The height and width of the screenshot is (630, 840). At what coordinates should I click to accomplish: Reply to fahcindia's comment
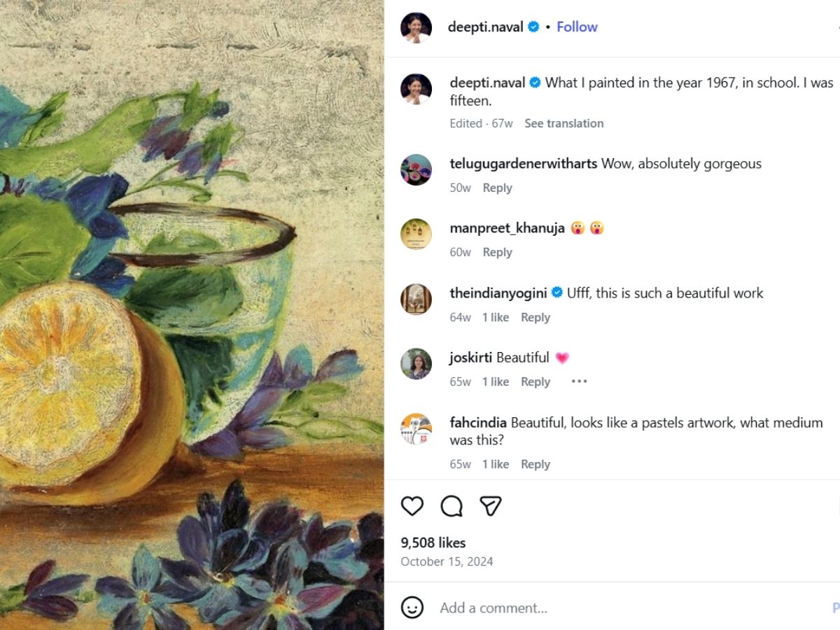pos(535,464)
